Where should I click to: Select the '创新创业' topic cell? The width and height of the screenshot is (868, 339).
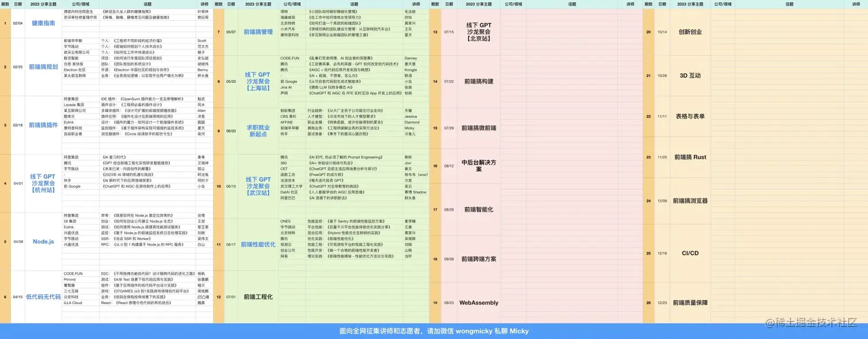(x=690, y=32)
